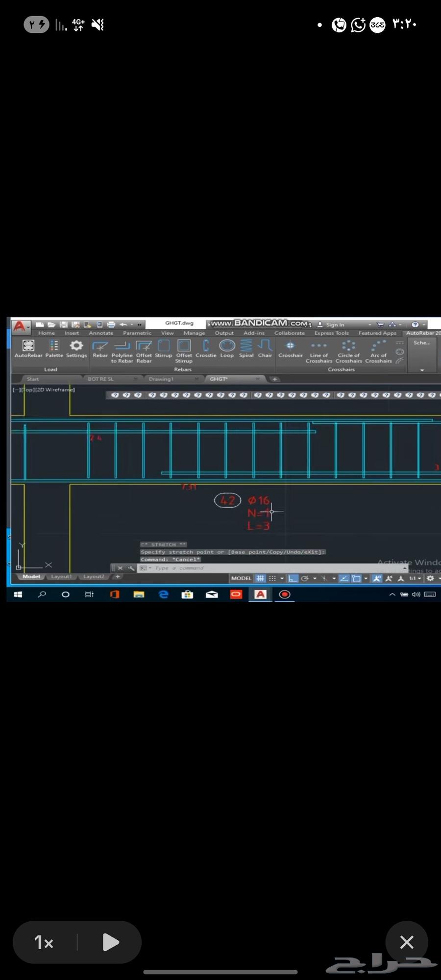Screen dimensions: 441x980
Task: Expand the workspace switching gear menu
Action: [431, 579]
